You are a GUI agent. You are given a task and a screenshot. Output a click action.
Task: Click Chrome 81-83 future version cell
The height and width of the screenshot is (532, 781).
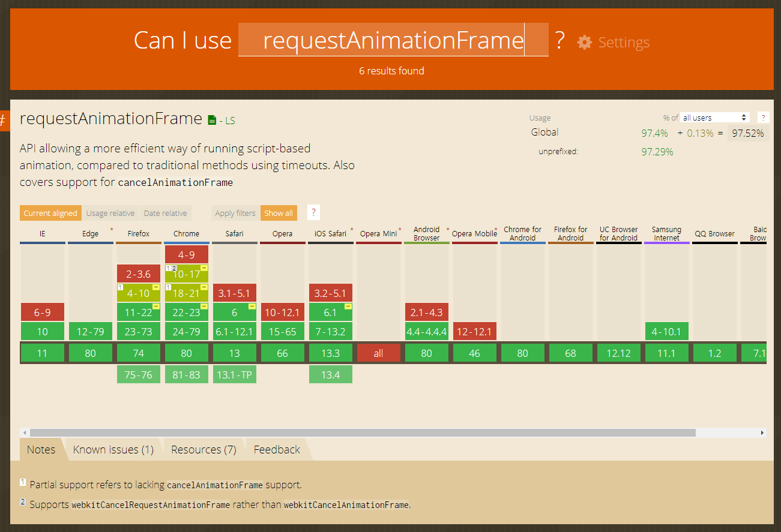point(186,374)
